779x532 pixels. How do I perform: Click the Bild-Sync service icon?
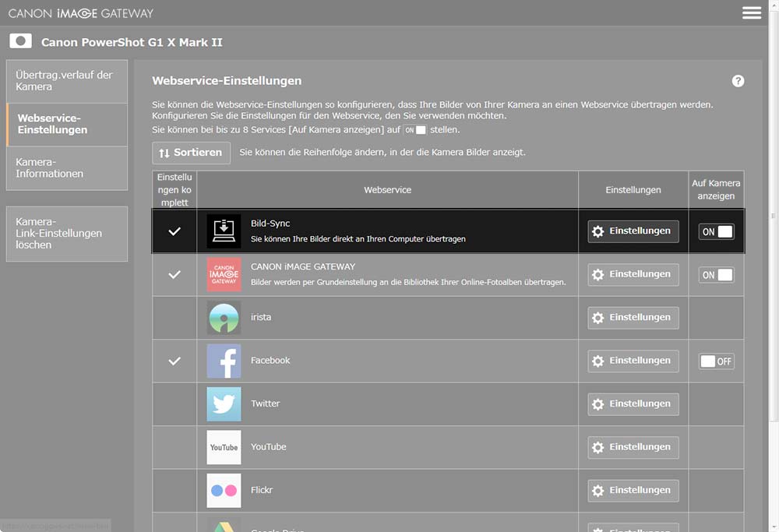[224, 231]
